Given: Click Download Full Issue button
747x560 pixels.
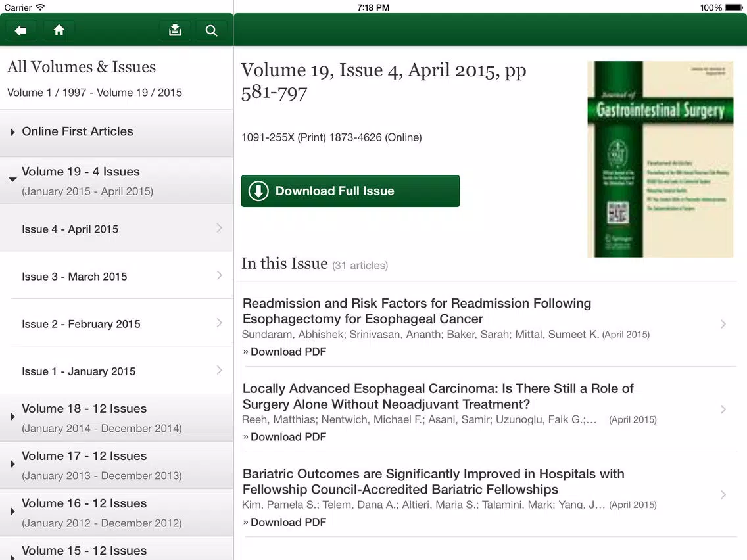Looking at the screenshot, I should point(350,191).
